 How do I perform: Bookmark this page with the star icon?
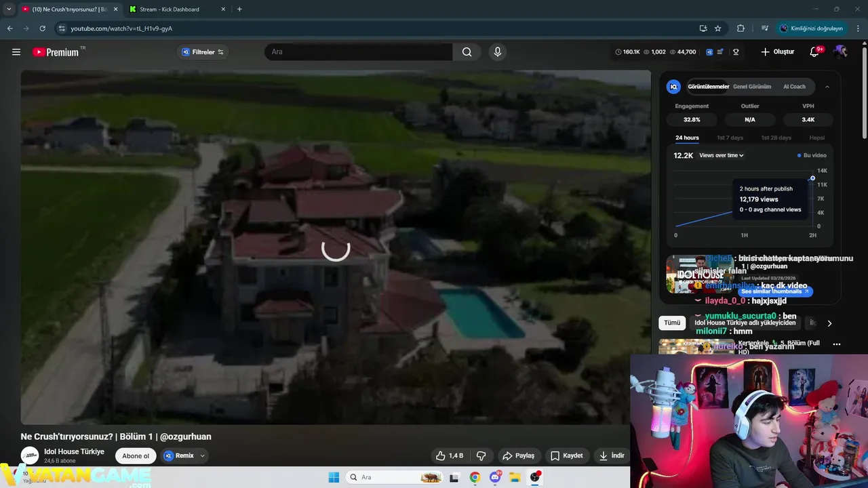tap(718, 28)
